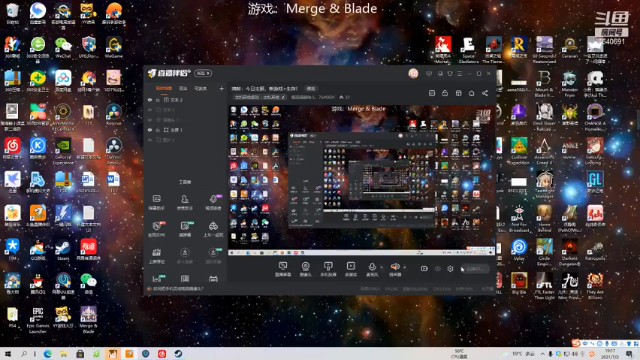Screen dimensions: 640x360
Task: Open Monster Prom desktop shortcut
Action: click(570, 84)
